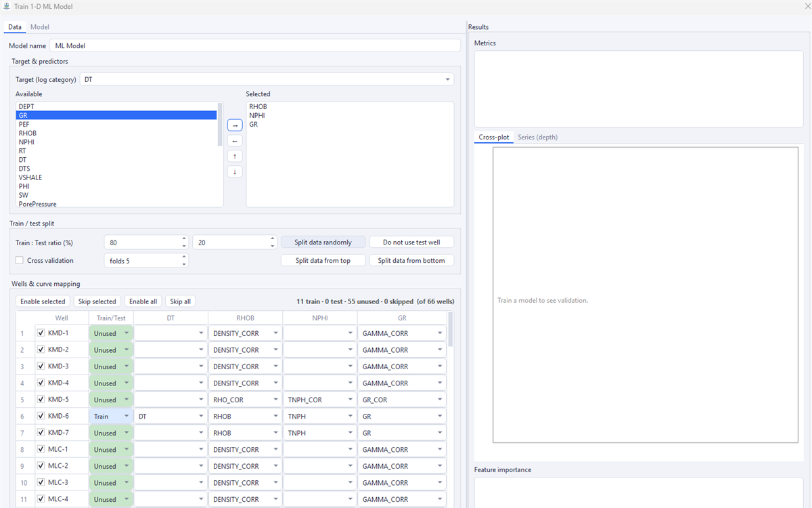Select PHI in the Available list
Viewport: 812px width, 508px height.
[116, 186]
